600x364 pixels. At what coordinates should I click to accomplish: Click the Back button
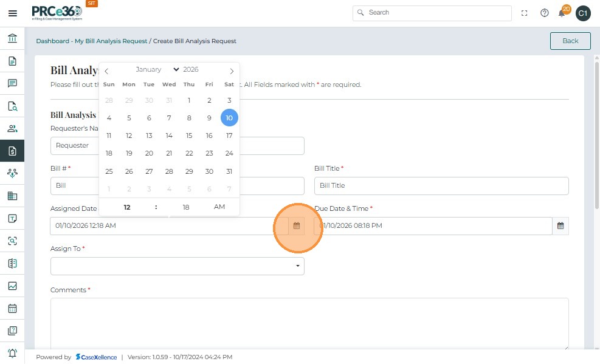[570, 41]
